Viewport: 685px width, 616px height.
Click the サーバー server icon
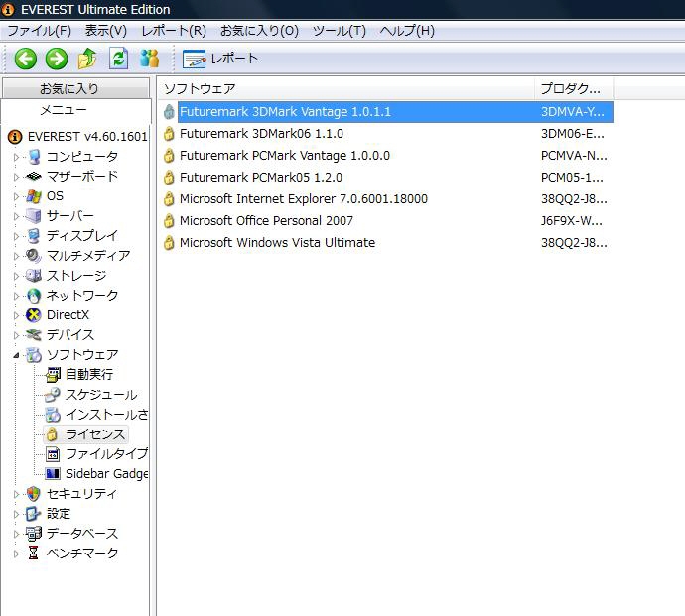[x=34, y=215]
